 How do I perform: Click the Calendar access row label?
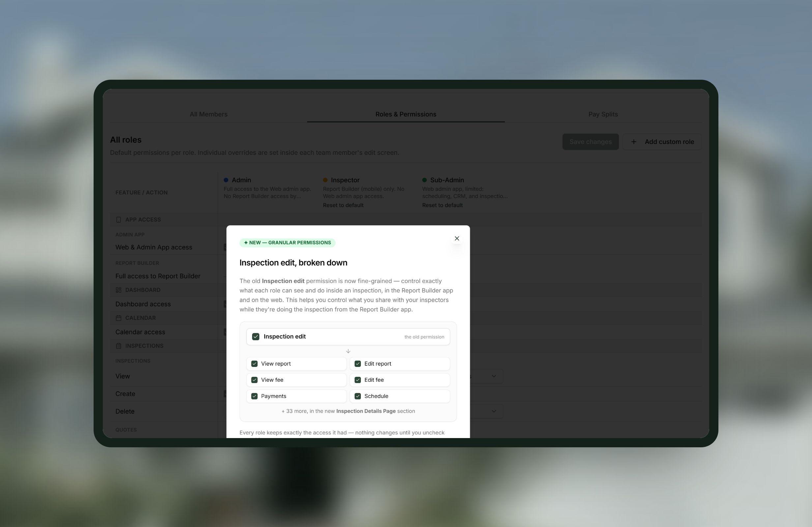(x=140, y=332)
